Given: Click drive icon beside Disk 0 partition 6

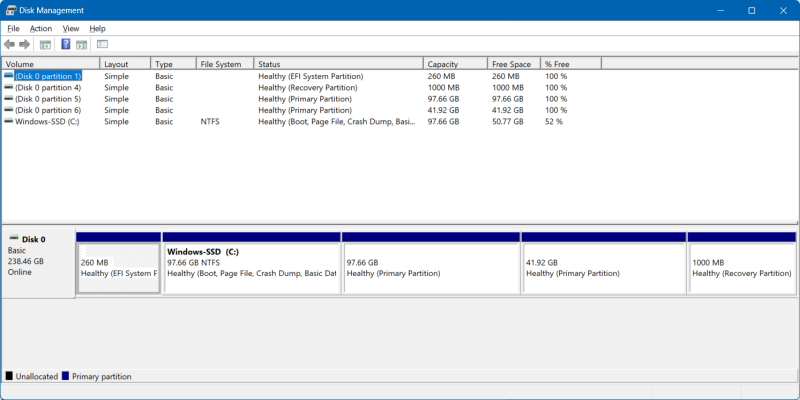Looking at the screenshot, I should pyautogui.click(x=8, y=110).
